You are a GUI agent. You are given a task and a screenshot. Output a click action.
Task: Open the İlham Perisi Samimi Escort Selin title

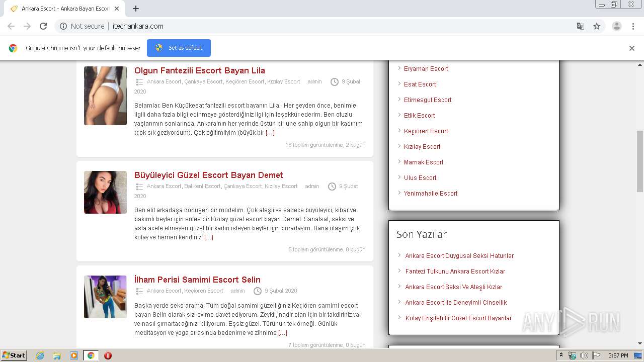coord(197,280)
